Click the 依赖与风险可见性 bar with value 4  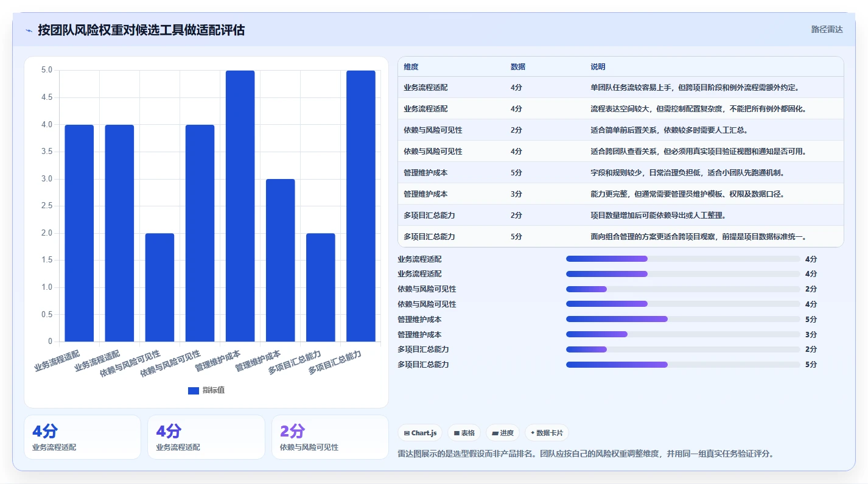click(200, 233)
